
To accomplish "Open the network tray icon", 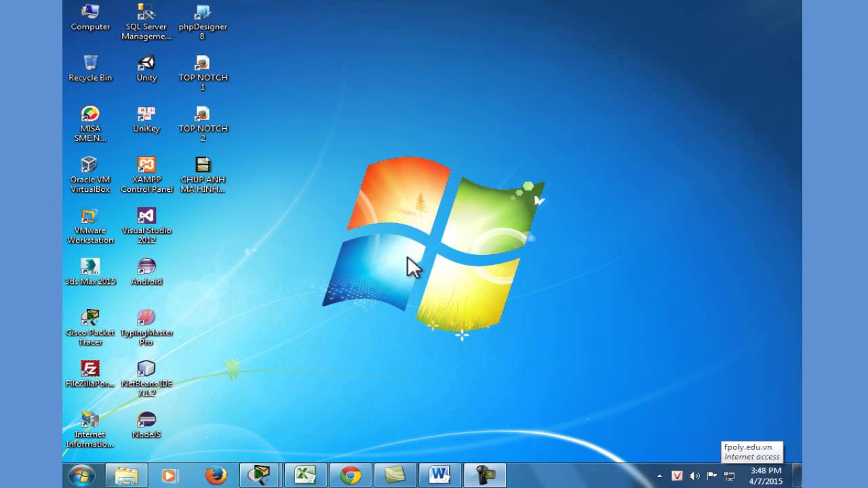I will [x=730, y=476].
